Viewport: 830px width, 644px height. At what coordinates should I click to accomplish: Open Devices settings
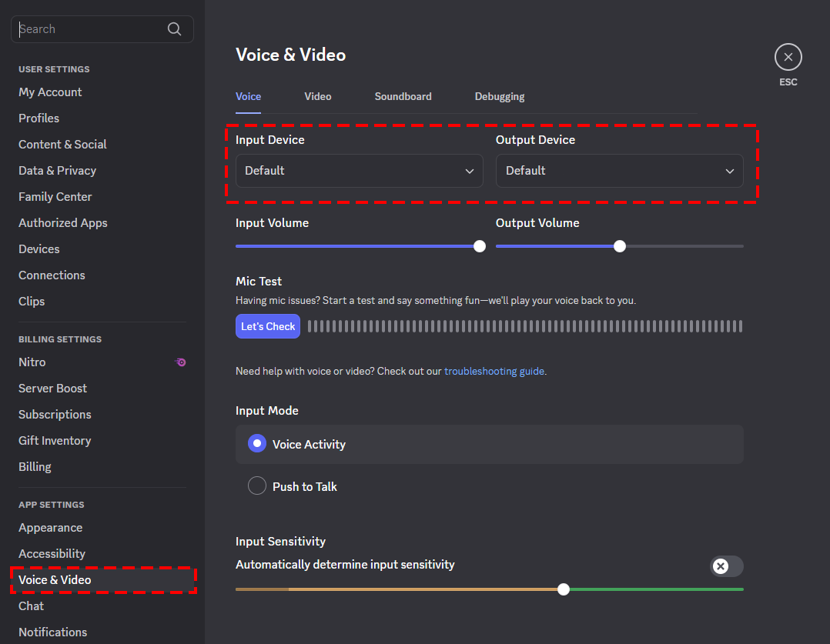click(x=39, y=249)
